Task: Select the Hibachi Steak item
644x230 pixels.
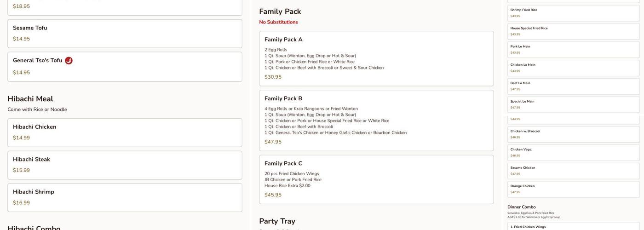Action: click(125, 165)
